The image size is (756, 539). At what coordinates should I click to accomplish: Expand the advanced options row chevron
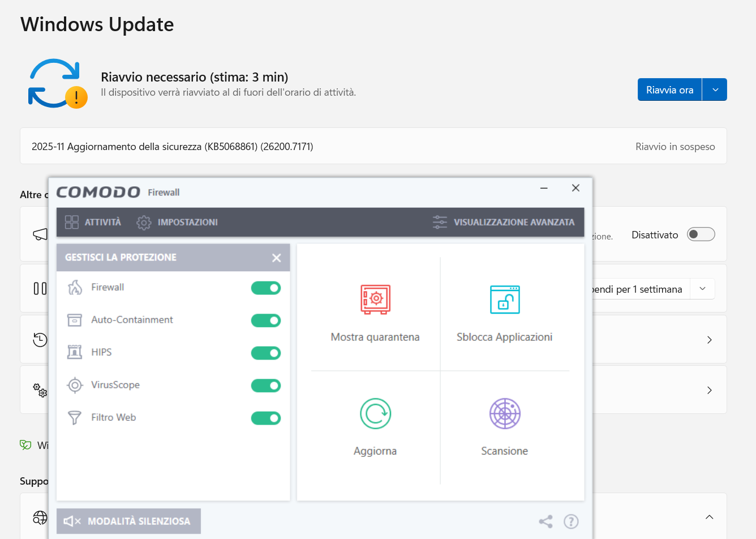click(710, 390)
